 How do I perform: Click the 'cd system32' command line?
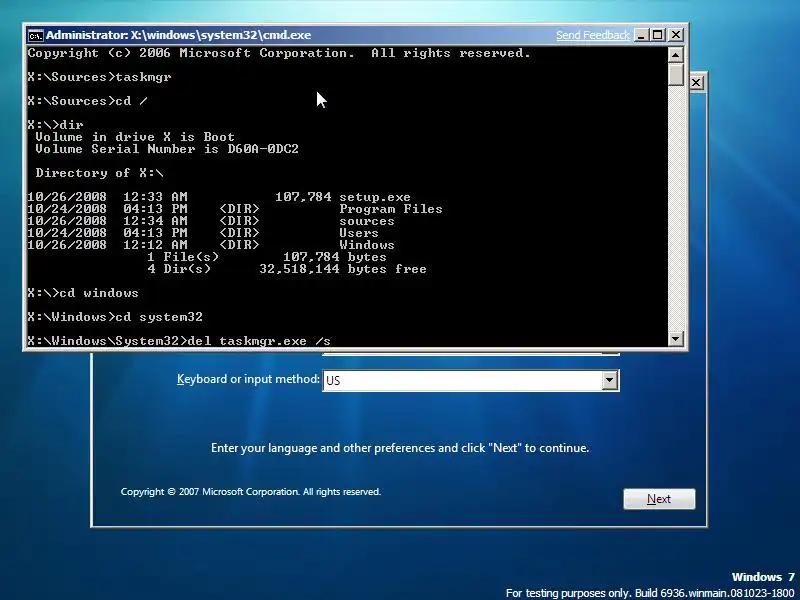pos(115,317)
